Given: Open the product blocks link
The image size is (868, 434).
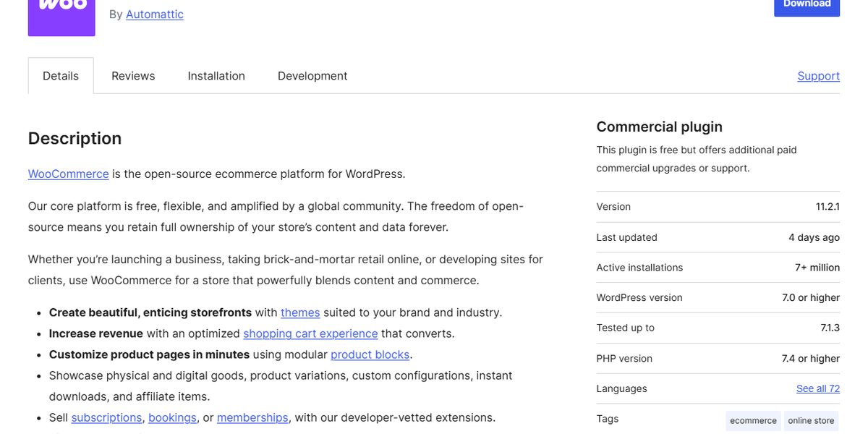Looking at the screenshot, I should point(370,354).
